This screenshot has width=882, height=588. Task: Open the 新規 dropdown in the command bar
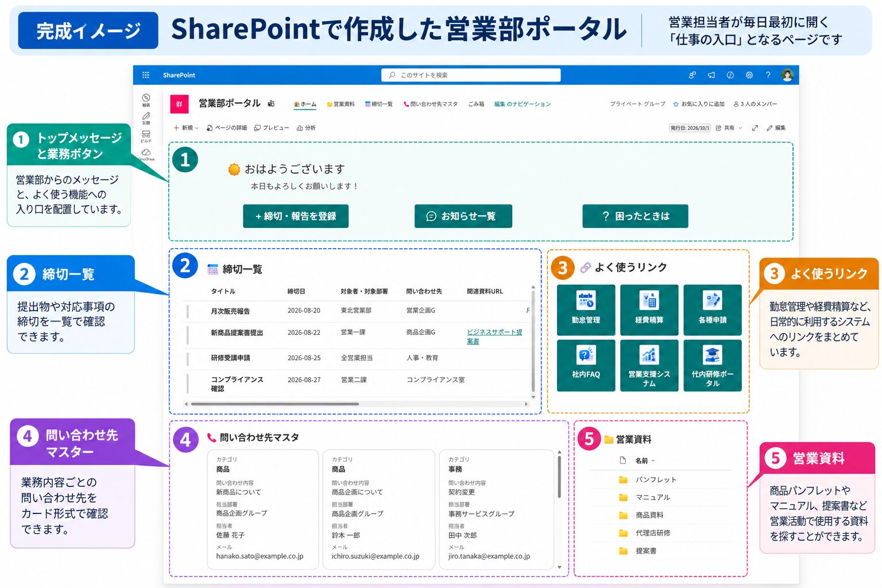tap(186, 128)
